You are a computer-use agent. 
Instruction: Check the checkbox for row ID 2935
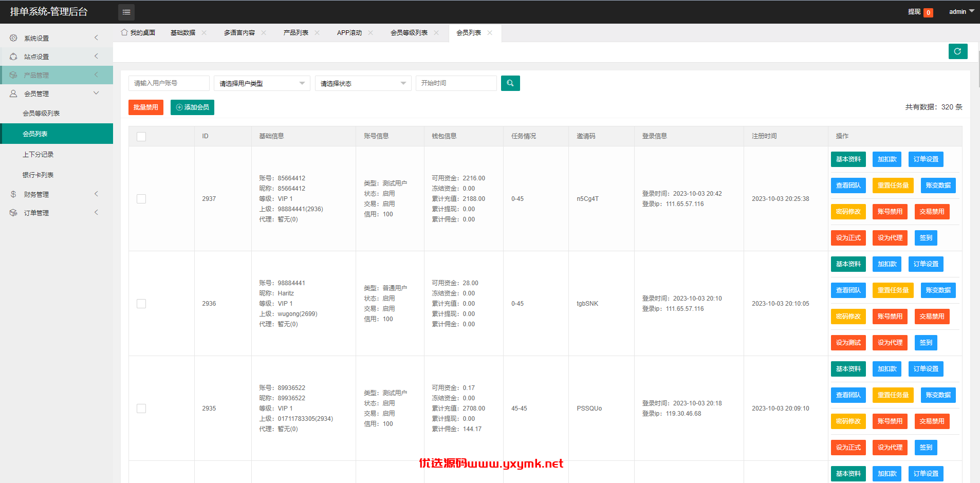tap(141, 408)
